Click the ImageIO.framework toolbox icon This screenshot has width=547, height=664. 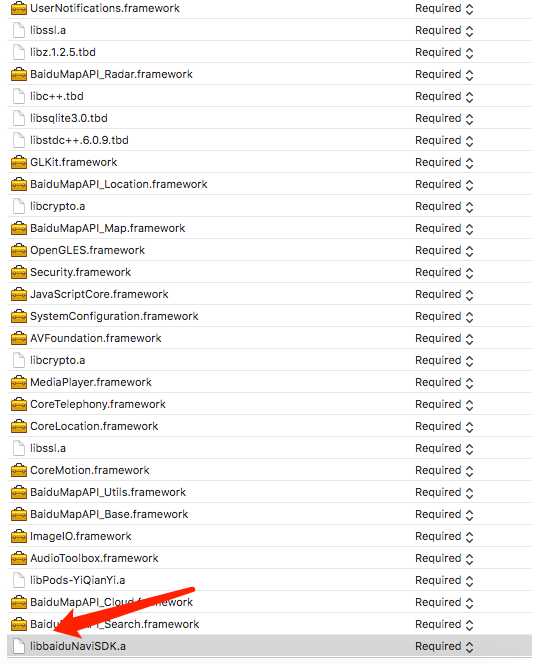pyautogui.click(x=19, y=537)
